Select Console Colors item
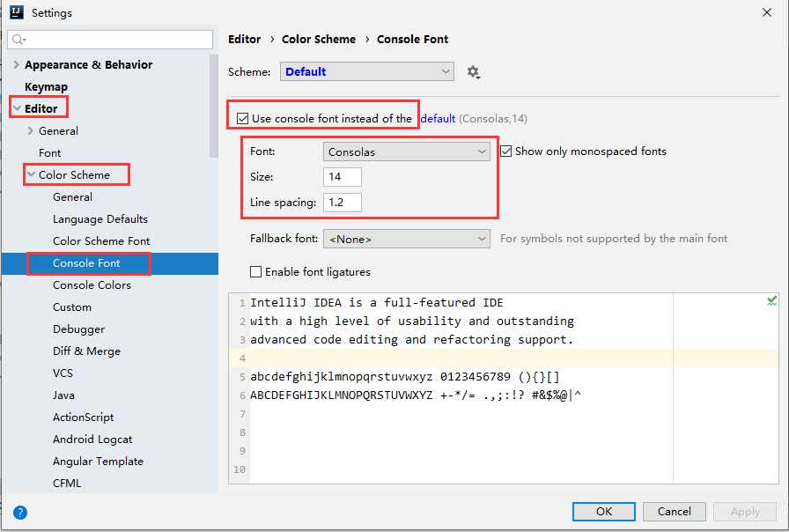 click(x=92, y=284)
